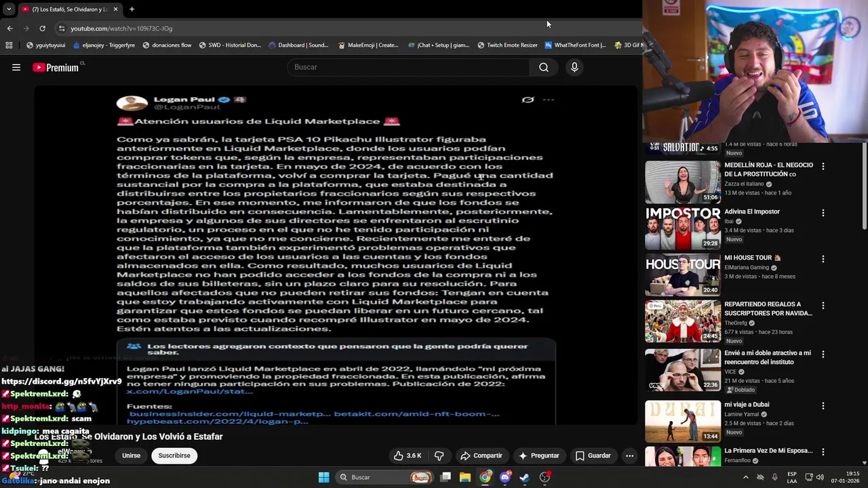Viewport: 868px width, 488px height.
Task: Open the taskbar microphone tray icon
Action: click(774, 477)
